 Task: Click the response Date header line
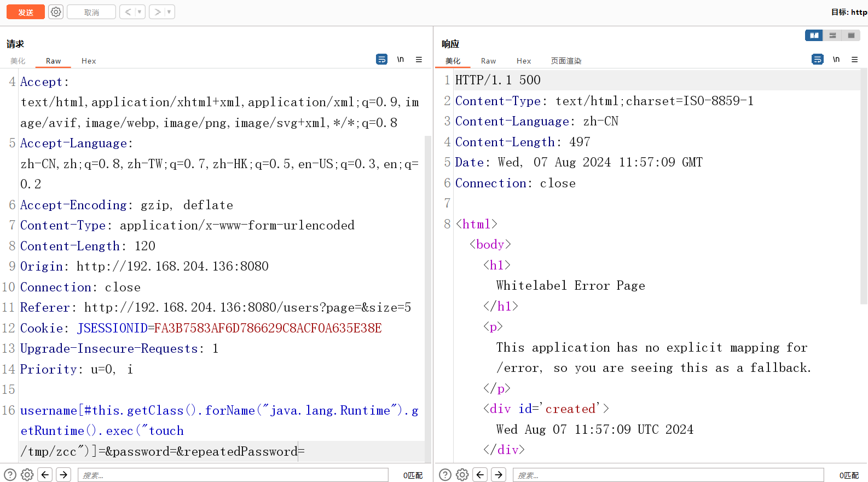coord(579,162)
